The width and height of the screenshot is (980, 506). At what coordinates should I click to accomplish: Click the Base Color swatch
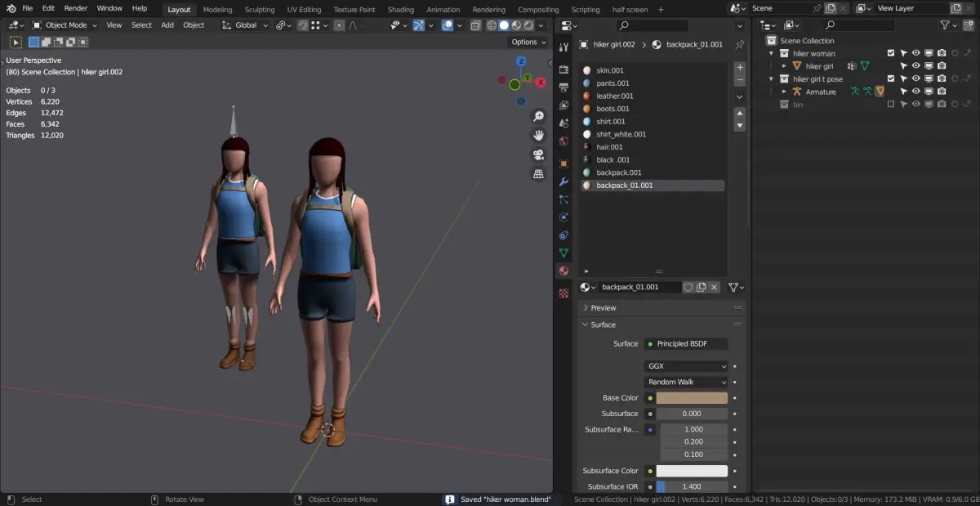pyautogui.click(x=692, y=398)
